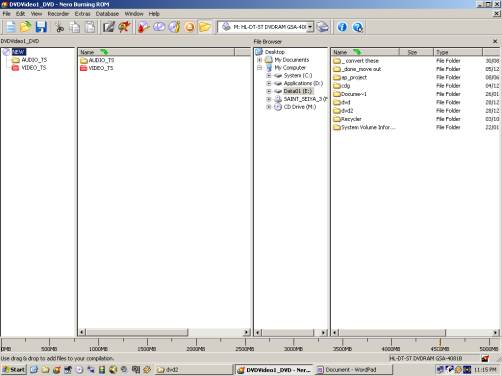
Task: Open the Edit menu
Action: tap(20, 14)
